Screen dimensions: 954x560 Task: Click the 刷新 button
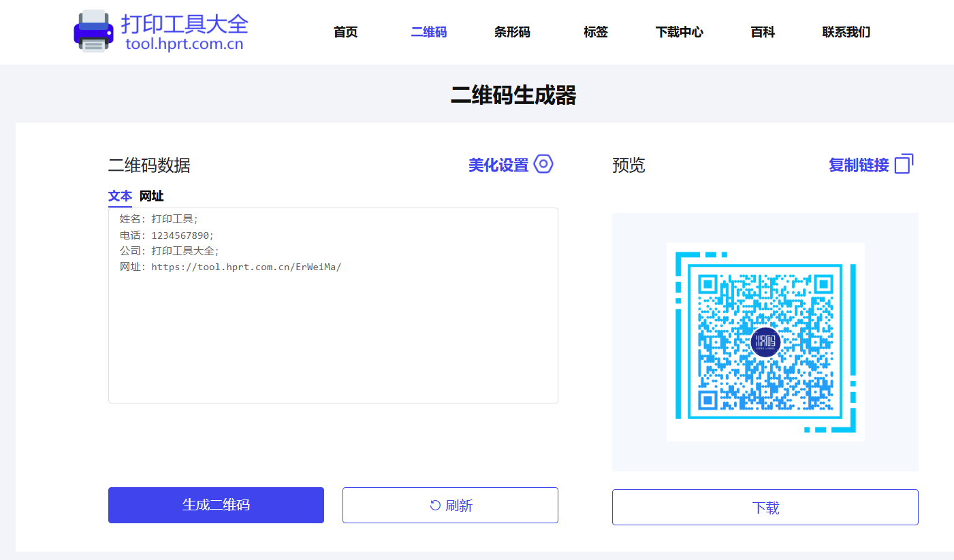coord(450,505)
